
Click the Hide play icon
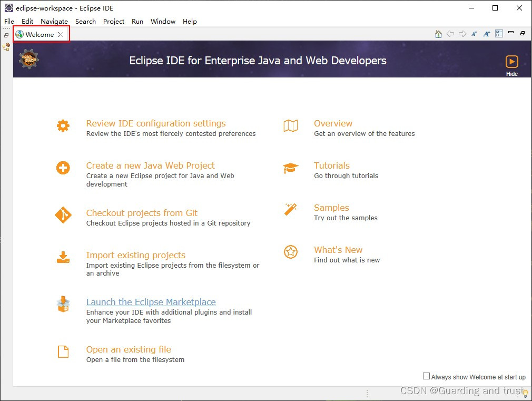(x=511, y=62)
